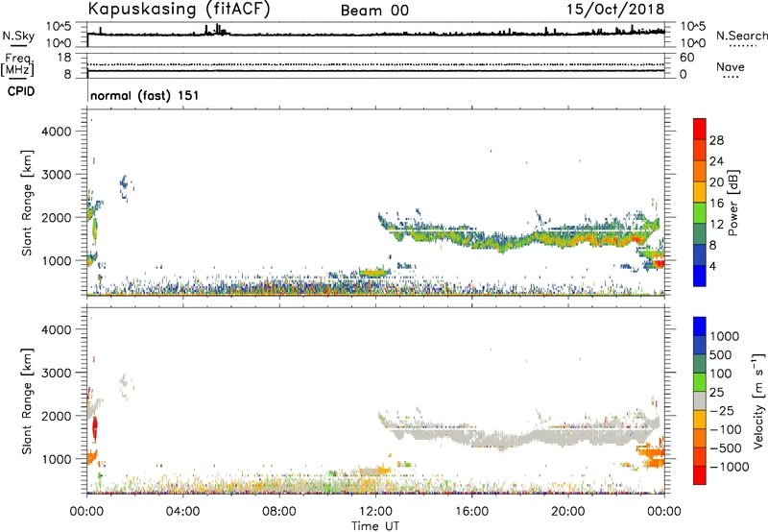Click the red velocity blob near 00:20 UT

click(x=94, y=428)
